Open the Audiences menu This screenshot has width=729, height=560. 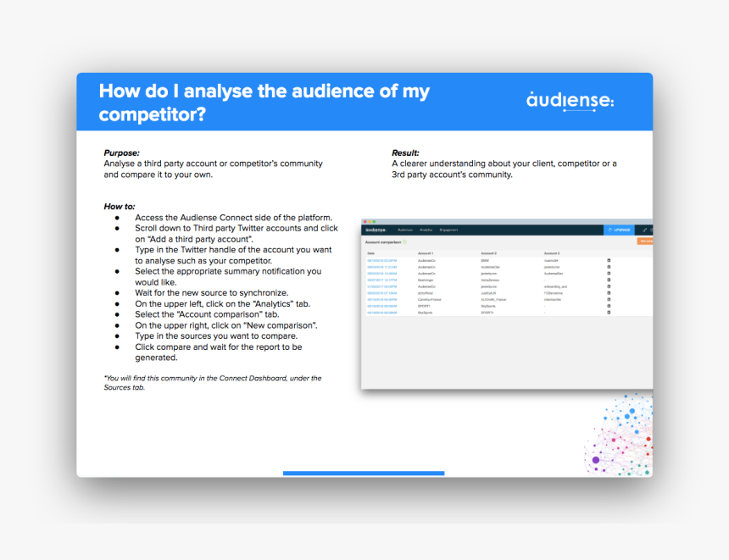click(x=405, y=230)
